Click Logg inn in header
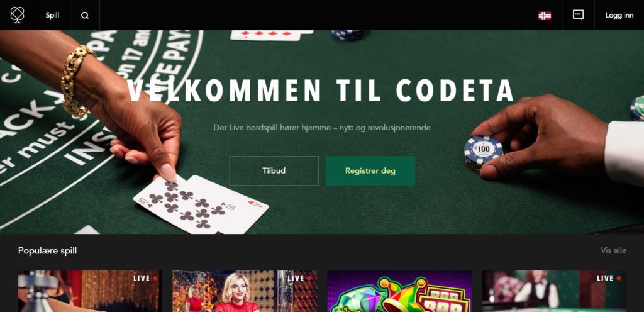The width and height of the screenshot is (644, 312). (x=619, y=15)
